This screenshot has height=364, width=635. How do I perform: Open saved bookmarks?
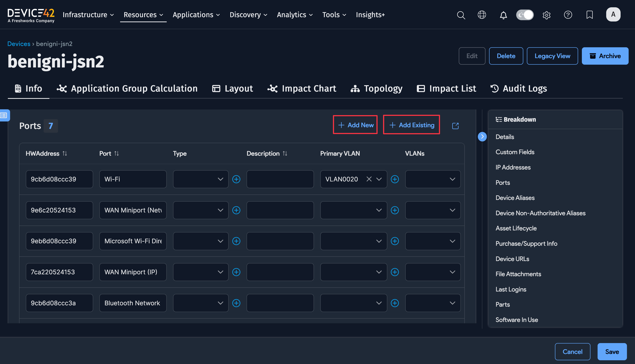[590, 15]
